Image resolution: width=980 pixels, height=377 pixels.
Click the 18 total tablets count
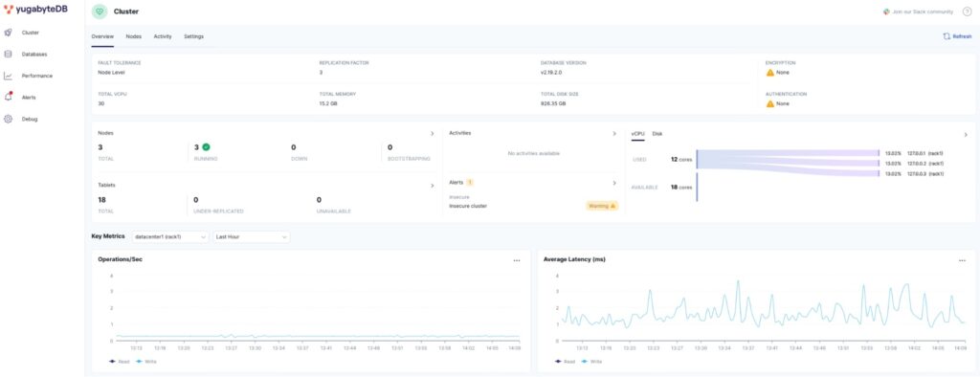pos(101,200)
